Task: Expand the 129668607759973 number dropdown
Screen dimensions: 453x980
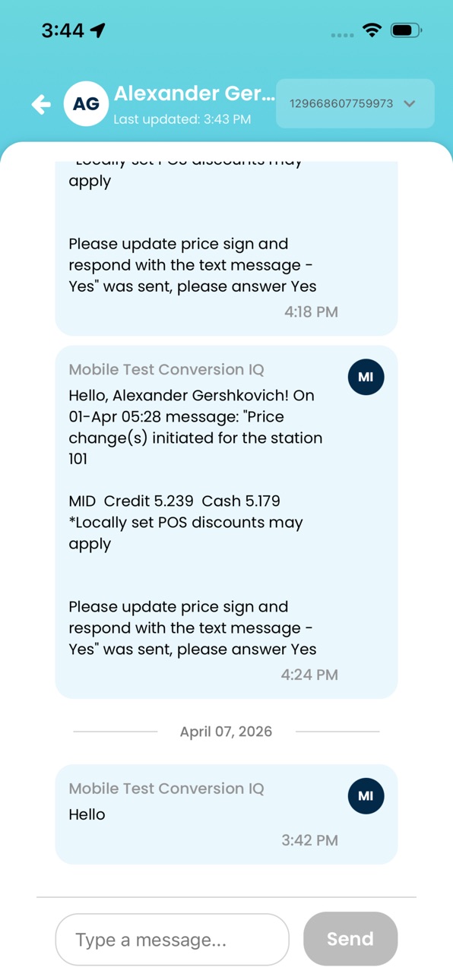Action: click(x=355, y=103)
